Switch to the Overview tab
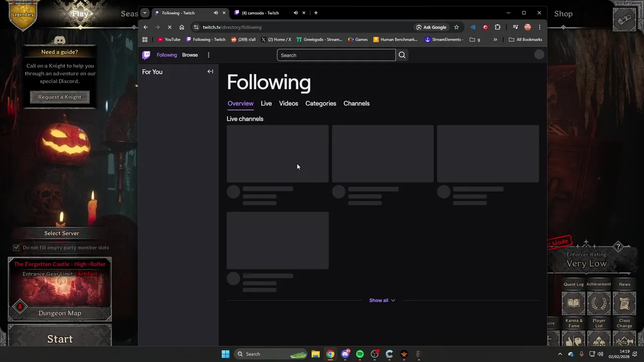Image resolution: width=644 pixels, height=362 pixels. pos(240,104)
